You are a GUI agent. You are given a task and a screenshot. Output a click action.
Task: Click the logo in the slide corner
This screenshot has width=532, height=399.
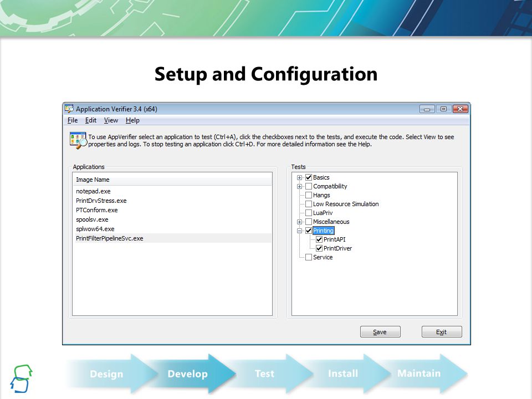tap(22, 378)
